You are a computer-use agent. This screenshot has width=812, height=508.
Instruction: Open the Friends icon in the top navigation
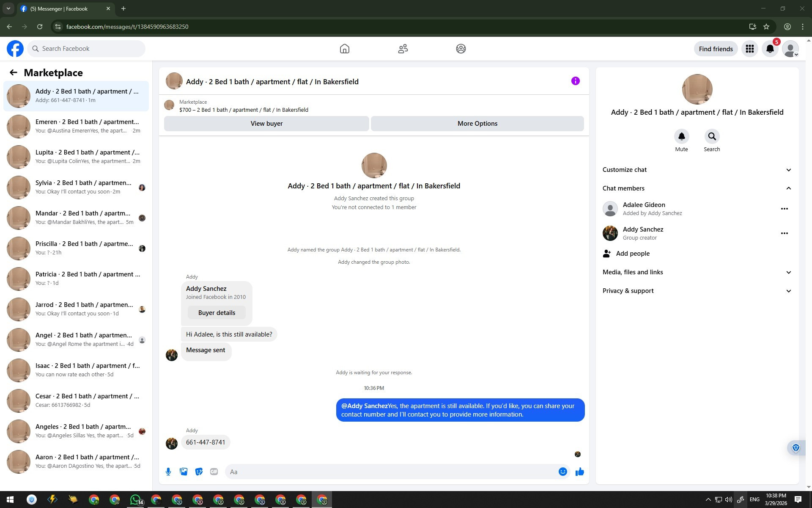[x=403, y=49]
